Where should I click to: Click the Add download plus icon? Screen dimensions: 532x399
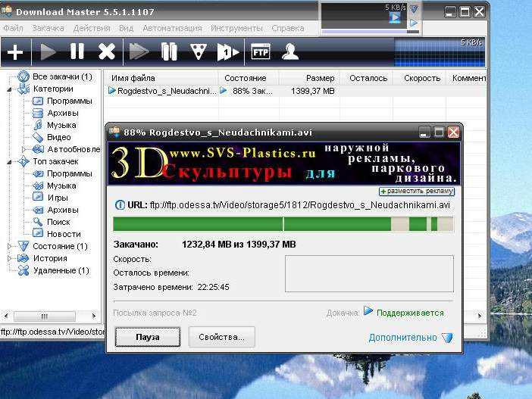tap(15, 52)
